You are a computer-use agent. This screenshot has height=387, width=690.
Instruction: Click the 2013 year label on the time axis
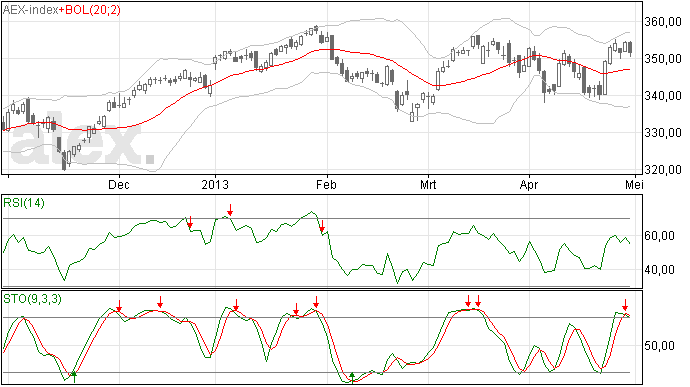tap(215, 184)
